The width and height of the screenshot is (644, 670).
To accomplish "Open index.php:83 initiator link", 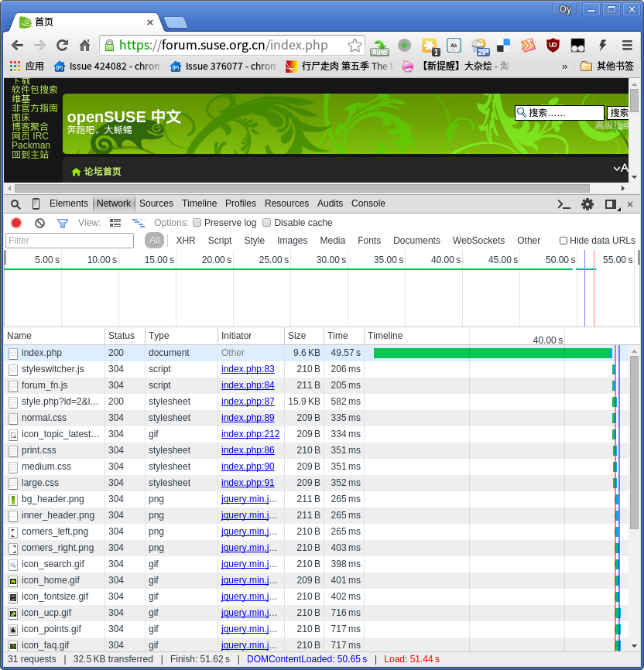I will (248, 369).
